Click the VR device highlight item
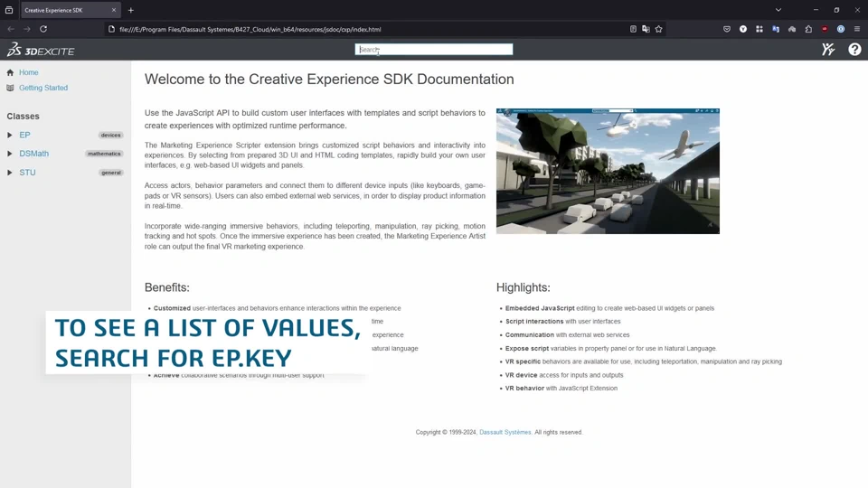Screen dimensions: 868x488 [x=564, y=375]
